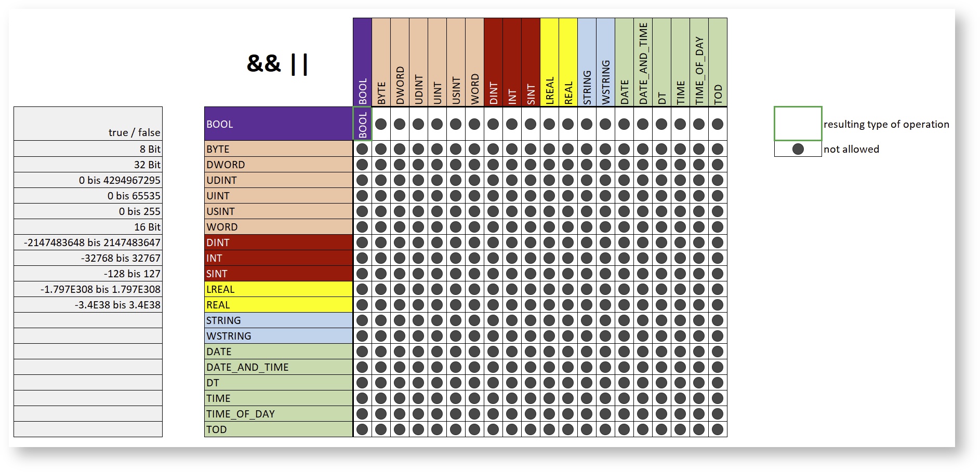Click the not allowed dot in legend

[798, 150]
